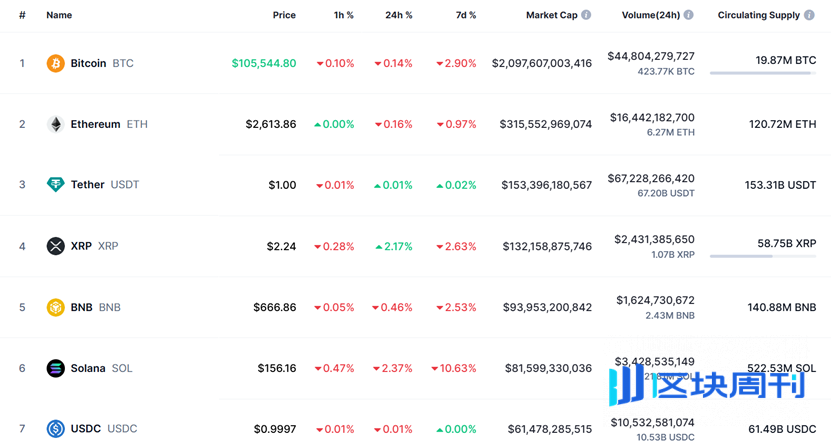The image size is (831, 443).
Task: Click XRP 24h change 2.17%
Action: click(x=394, y=246)
